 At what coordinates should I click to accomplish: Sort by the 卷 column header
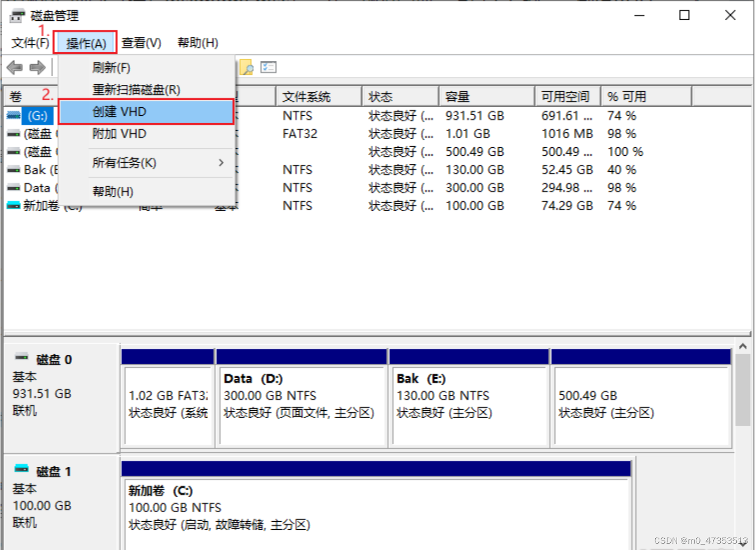[x=30, y=97]
